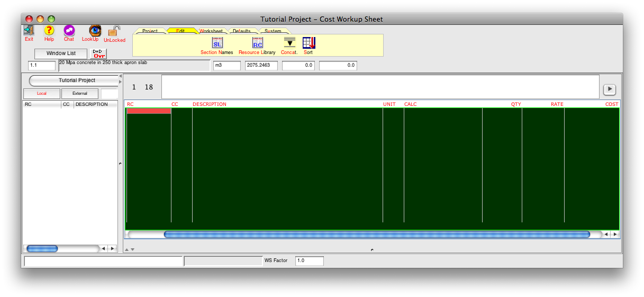The width and height of the screenshot is (644, 297).
Task: Click the small up-down triangles below worksheet
Action: 130,249
